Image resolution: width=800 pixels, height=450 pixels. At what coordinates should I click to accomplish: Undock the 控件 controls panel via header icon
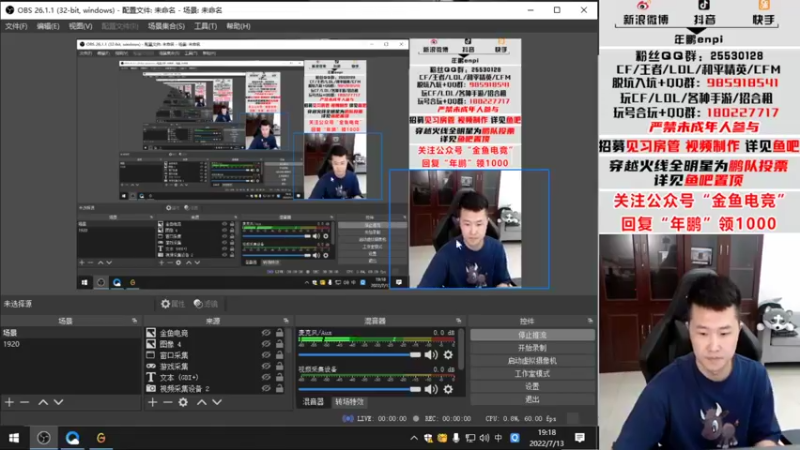[x=590, y=321]
